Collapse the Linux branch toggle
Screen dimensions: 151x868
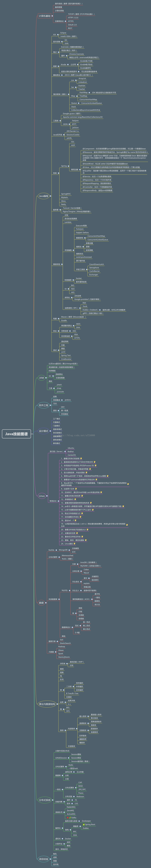[x=47, y=496]
